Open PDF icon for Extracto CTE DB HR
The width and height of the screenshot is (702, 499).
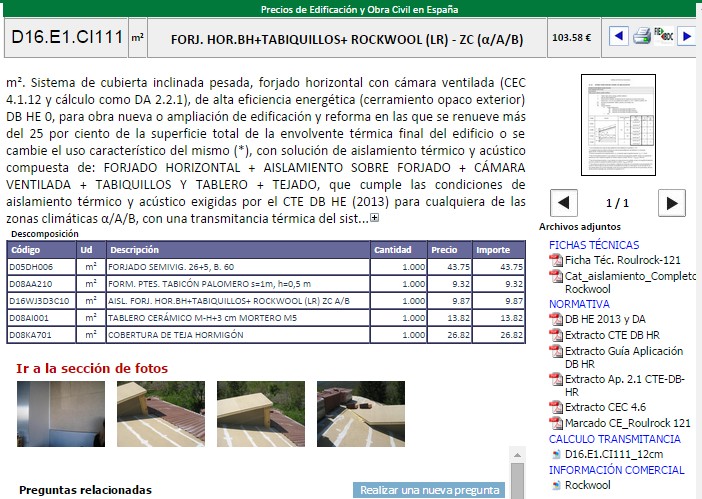[x=556, y=335]
